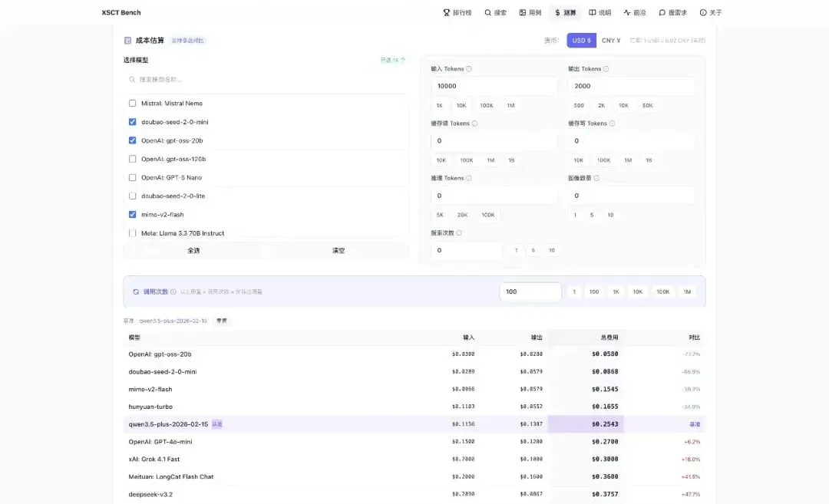Set call count preset 1K

pyautogui.click(x=616, y=292)
